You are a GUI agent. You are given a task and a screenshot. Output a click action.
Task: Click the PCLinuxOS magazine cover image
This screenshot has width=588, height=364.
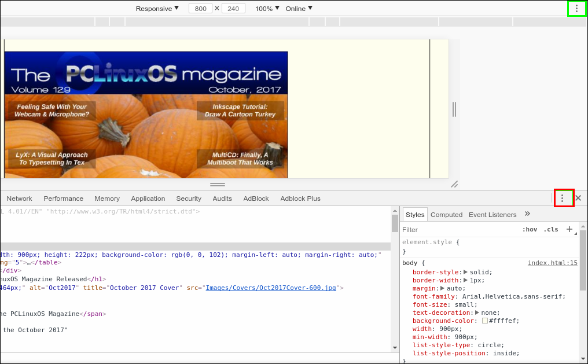[146, 115]
